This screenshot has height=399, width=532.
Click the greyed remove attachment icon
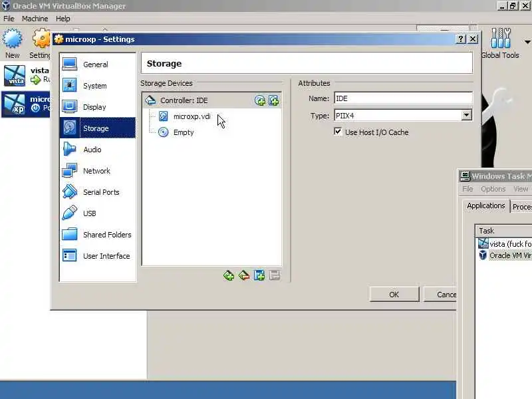click(275, 275)
